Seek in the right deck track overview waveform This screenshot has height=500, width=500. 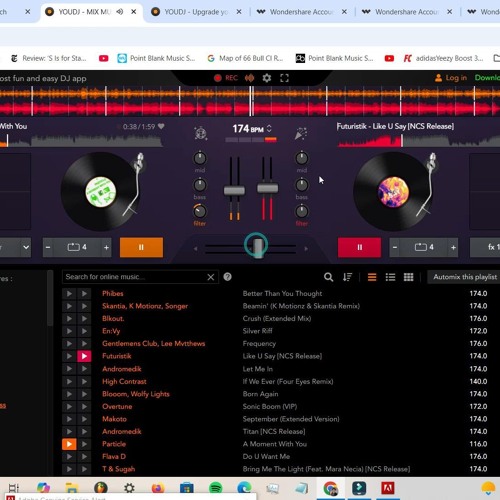[419, 141]
